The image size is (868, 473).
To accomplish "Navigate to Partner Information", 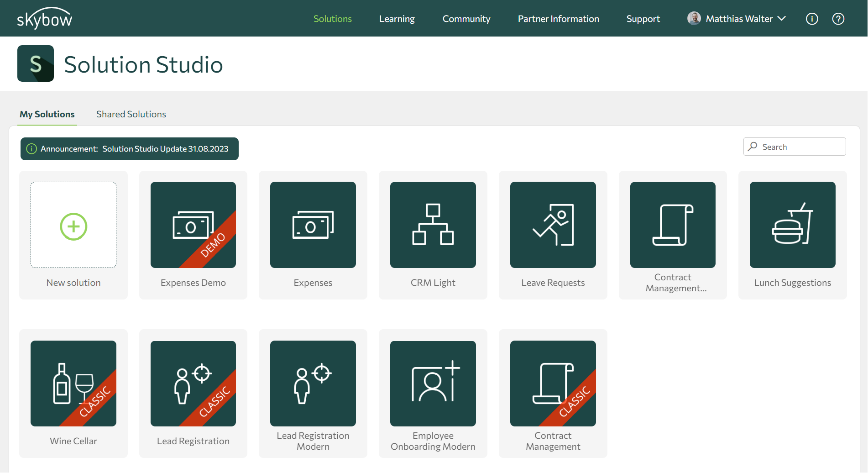I will click(558, 19).
